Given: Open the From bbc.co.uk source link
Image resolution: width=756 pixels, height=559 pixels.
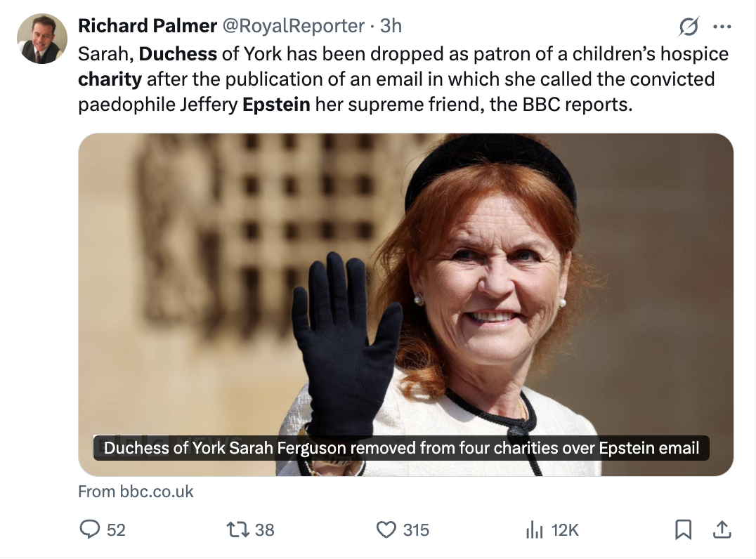Looking at the screenshot, I should (136, 492).
